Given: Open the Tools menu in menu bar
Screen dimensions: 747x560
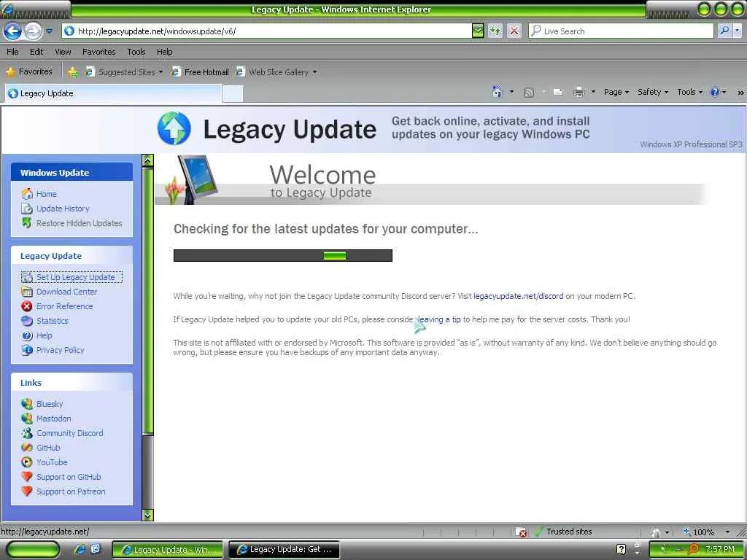Looking at the screenshot, I should click(x=136, y=52).
